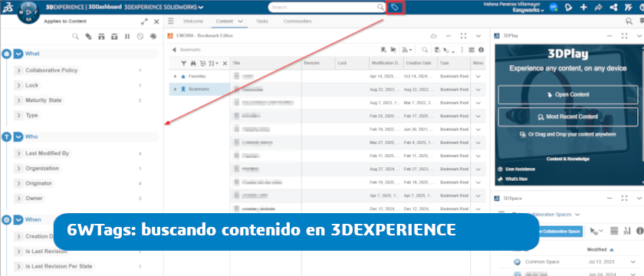The width and height of the screenshot is (644, 276).
Task: Click the search icon in tags panel
Action: click(76, 37)
